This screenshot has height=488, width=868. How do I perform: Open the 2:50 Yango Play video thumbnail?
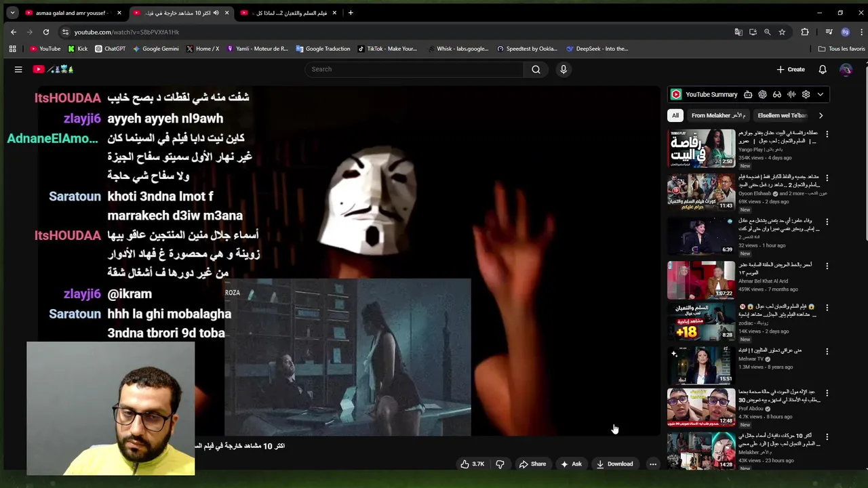pyautogui.click(x=701, y=148)
